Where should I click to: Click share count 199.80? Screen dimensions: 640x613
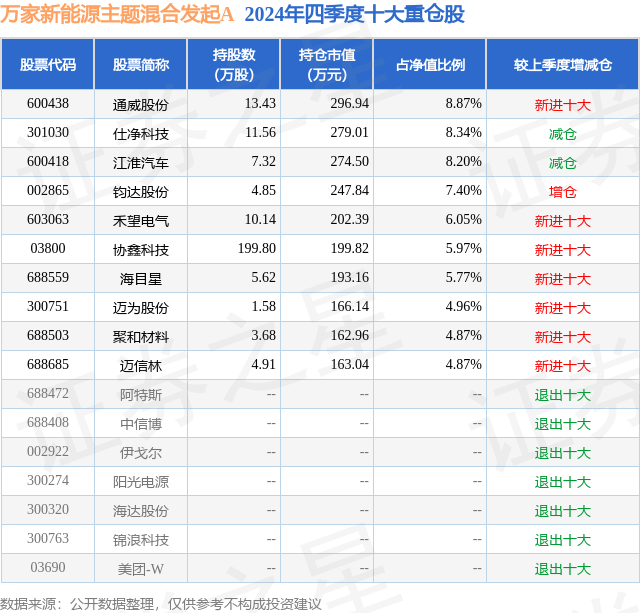[x=257, y=249]
